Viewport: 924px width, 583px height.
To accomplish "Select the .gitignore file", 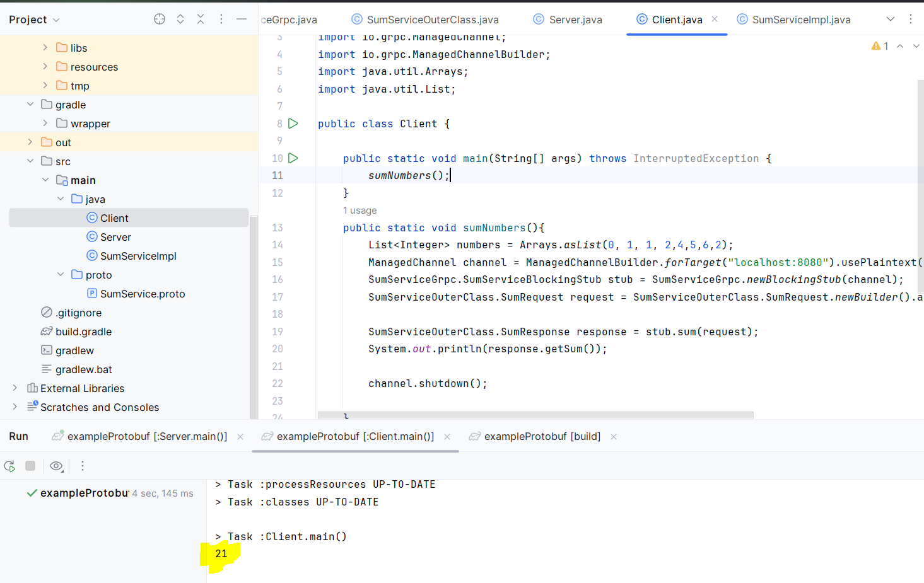I will [71, 313].
